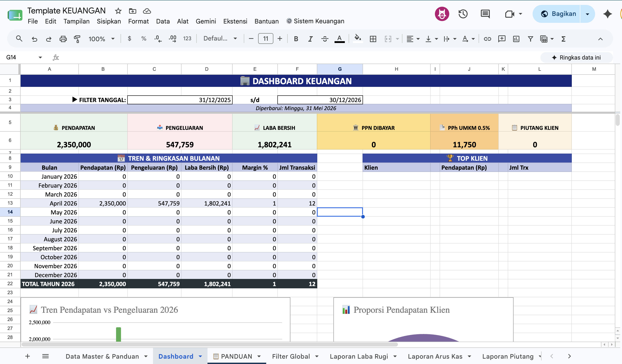The height and width of the screenshot is (364, 622).
Task: Open the Sisipkan menu
Action: (x=109, y=21)
